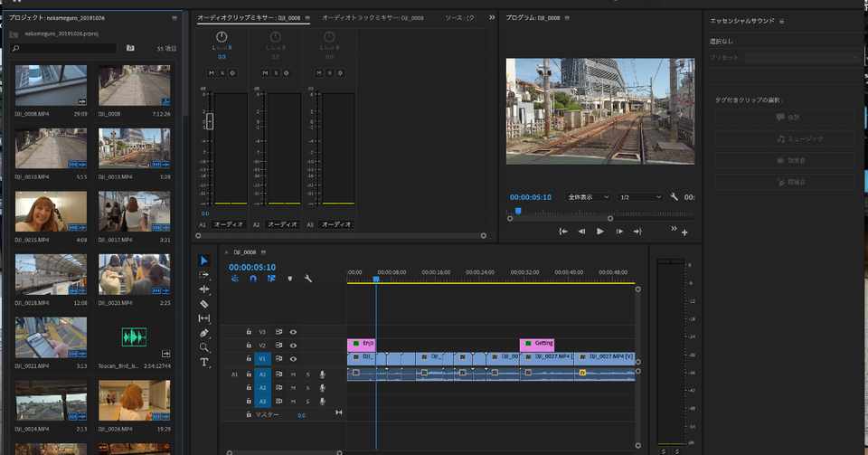Select the Type tool

(204, 362)
